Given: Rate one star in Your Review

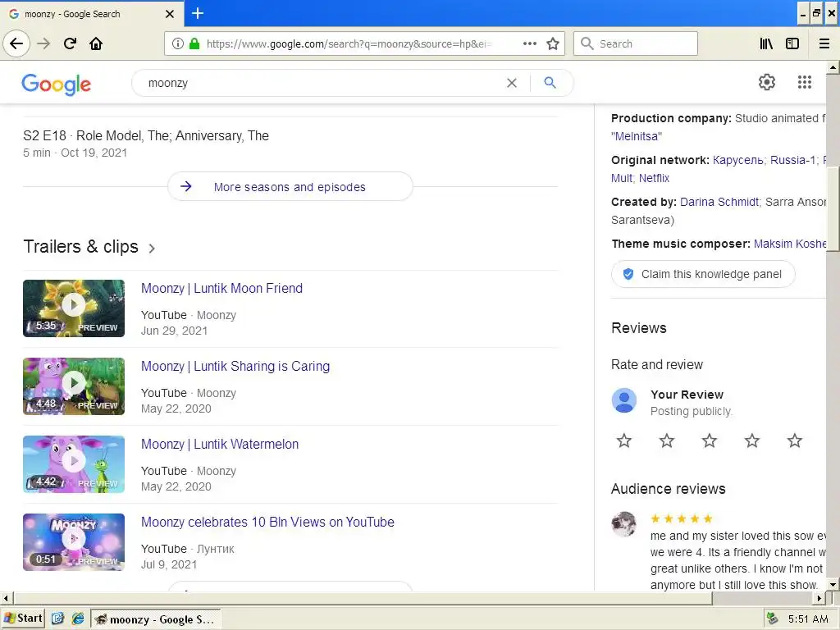Looking at the screenshot, I should (624, 441).
